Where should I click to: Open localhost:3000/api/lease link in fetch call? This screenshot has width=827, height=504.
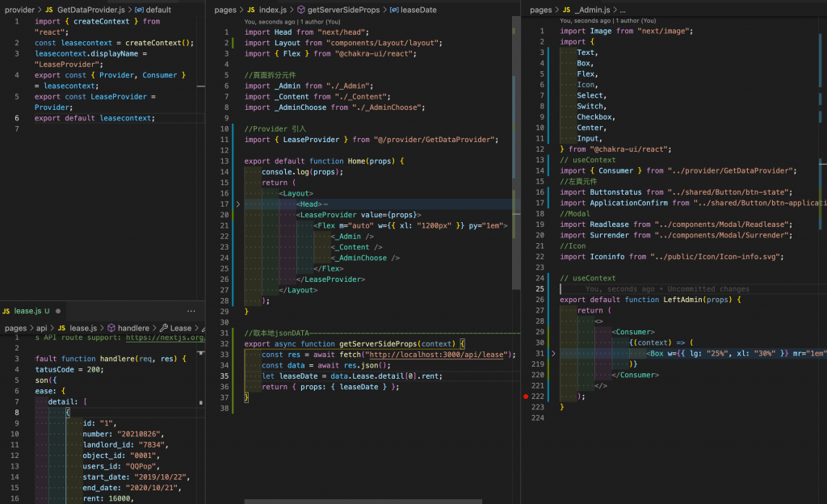click(437, 355)
